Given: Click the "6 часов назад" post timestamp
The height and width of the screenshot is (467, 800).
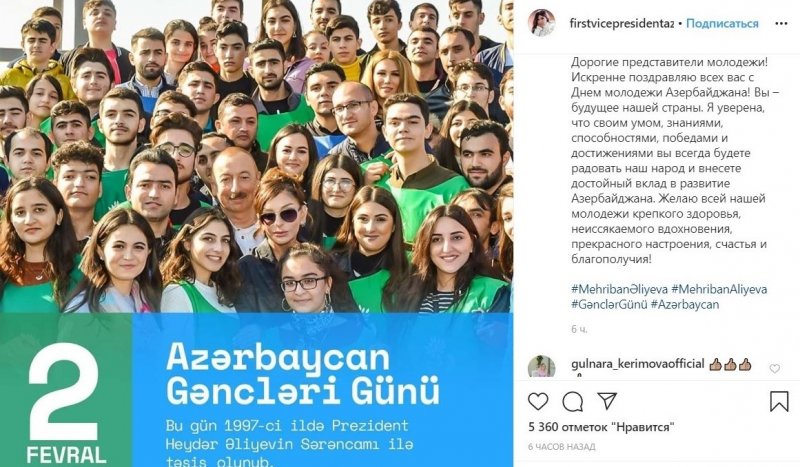Looking at the screenshot, I should [562, 447].
